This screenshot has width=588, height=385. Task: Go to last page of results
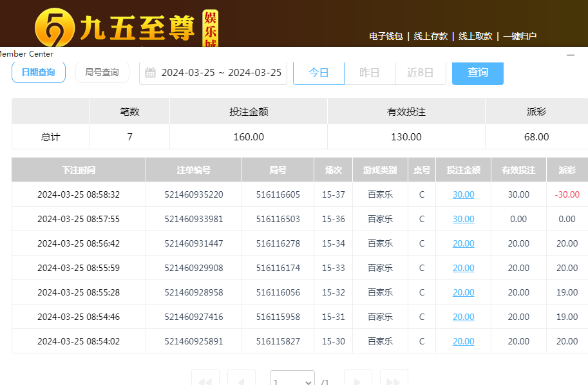[x=394, y=379]
